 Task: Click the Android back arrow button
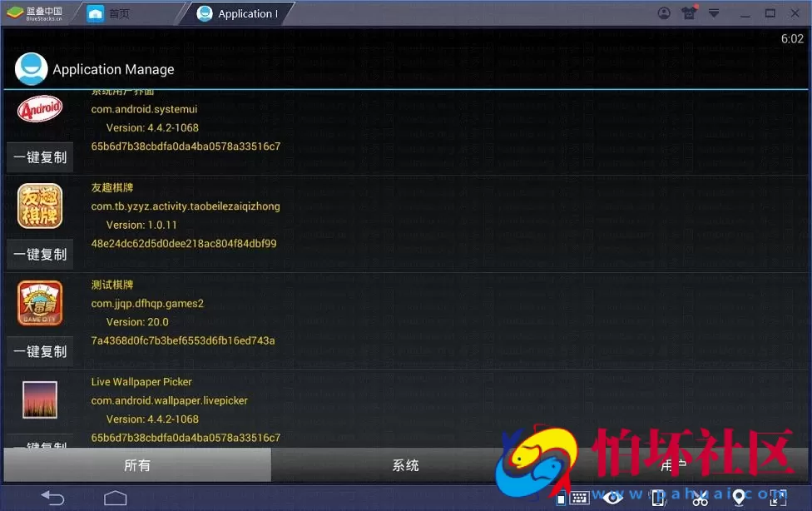[x=52, y=498]
